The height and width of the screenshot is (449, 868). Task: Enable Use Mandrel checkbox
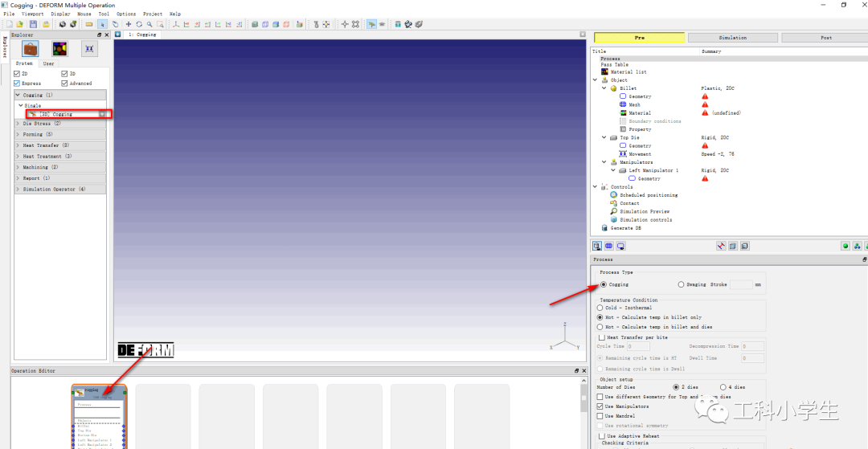[600, 416]
